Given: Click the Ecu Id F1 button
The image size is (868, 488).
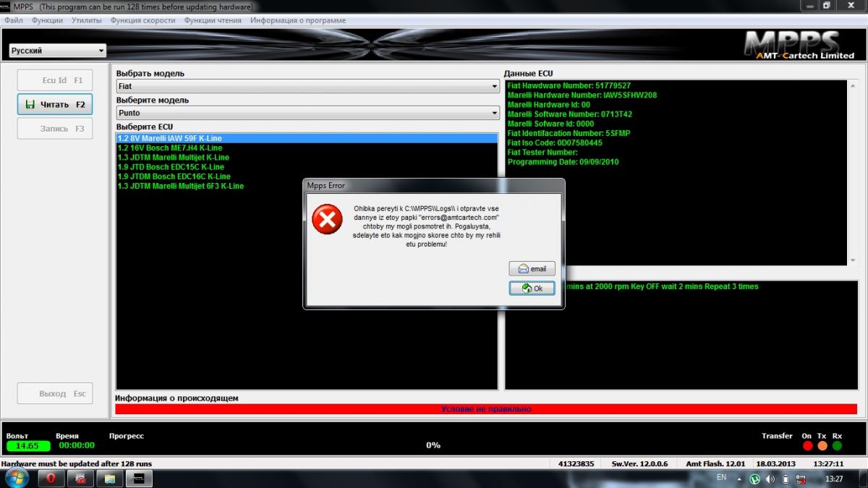Looking at the screenshot, I should pyautogui.click(x=55, y=80).
